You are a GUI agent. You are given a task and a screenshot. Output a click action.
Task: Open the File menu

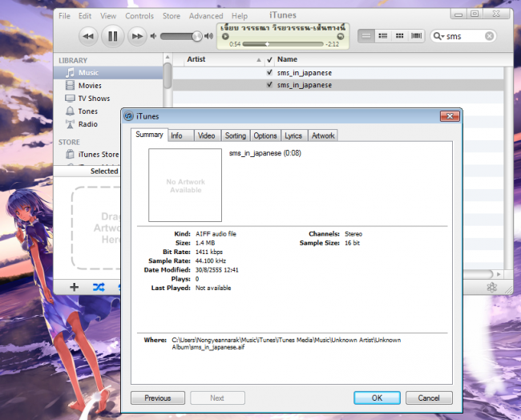click(64, 16)
